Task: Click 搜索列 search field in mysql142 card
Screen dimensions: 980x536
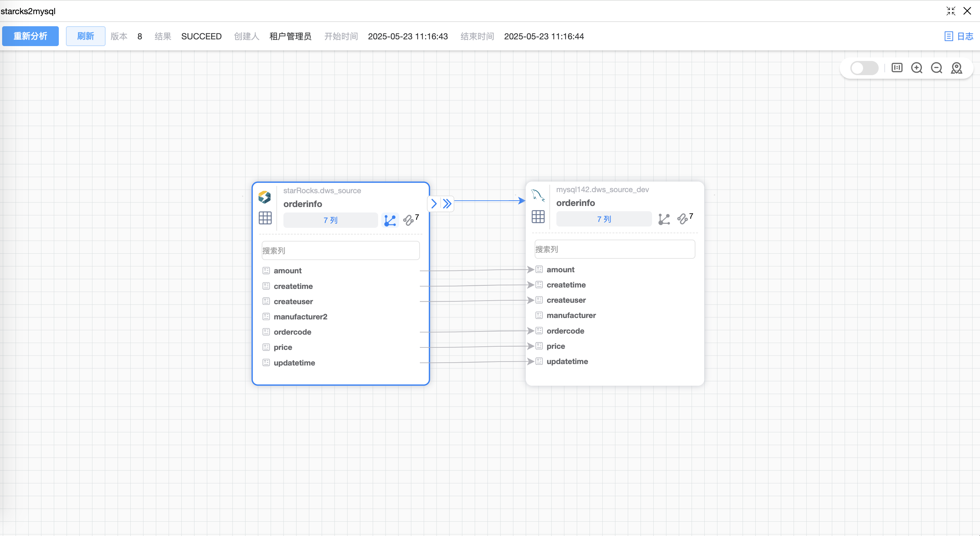Action: [614, 249]
